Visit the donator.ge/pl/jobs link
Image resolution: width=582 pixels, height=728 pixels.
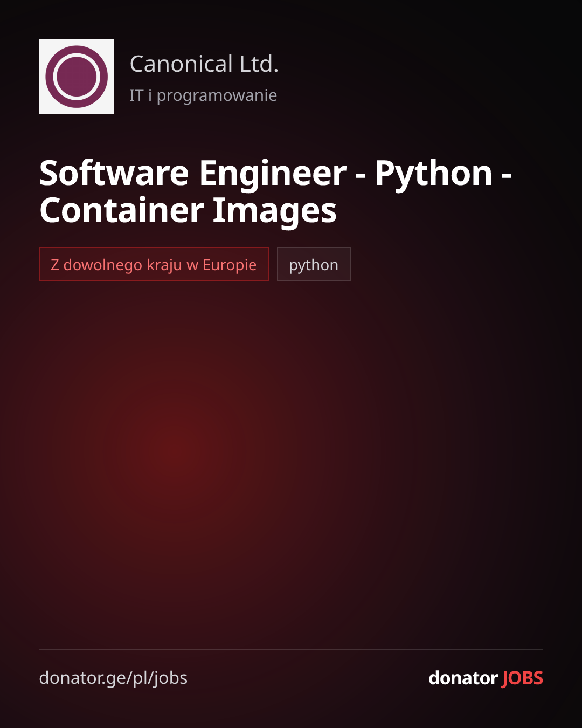113,678
